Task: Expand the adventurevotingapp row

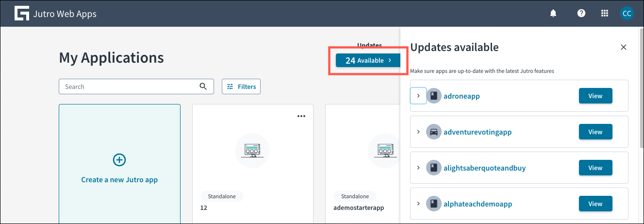Action: pos(418,132)
